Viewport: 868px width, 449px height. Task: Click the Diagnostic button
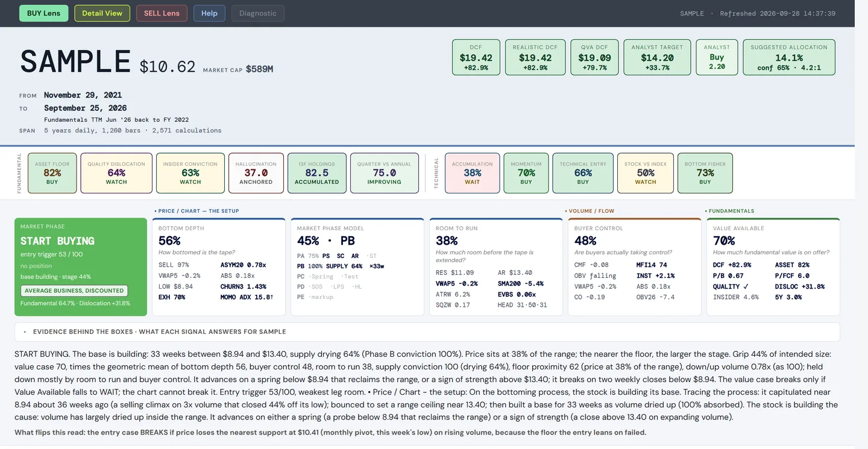(258, 13)
